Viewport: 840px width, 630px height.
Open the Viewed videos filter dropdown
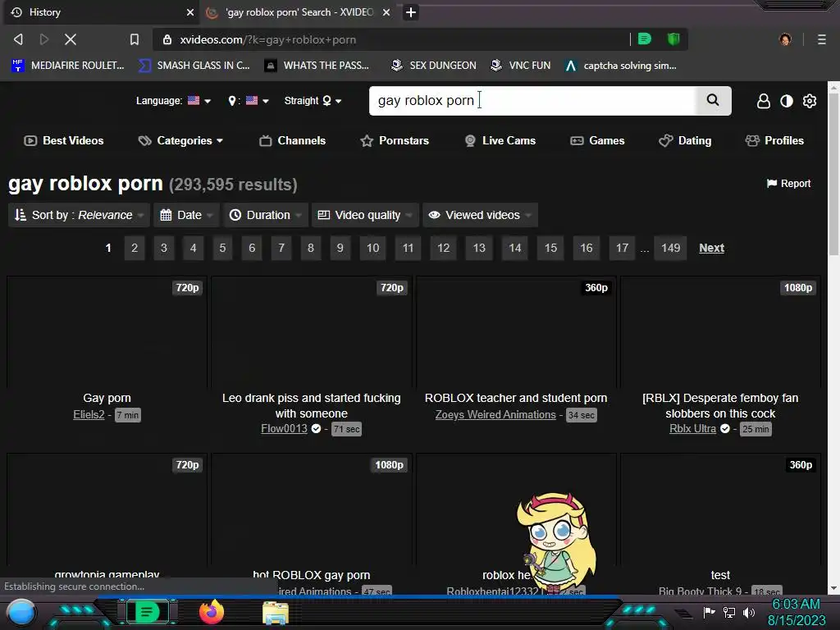coord(480,215)
